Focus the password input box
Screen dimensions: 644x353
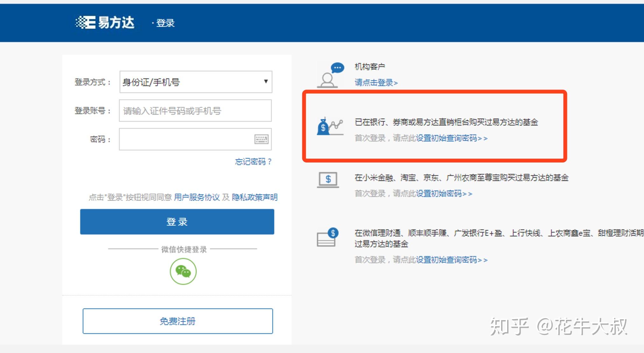186,139
